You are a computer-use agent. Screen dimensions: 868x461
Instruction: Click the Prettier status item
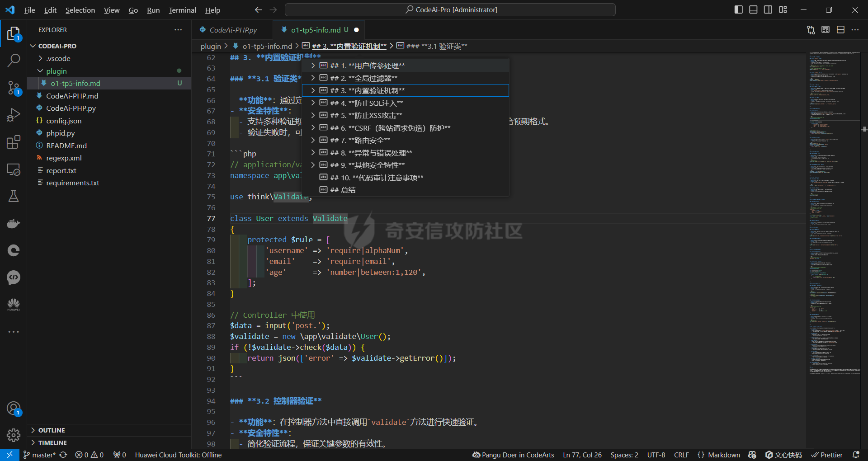click(x=827, y=455)
